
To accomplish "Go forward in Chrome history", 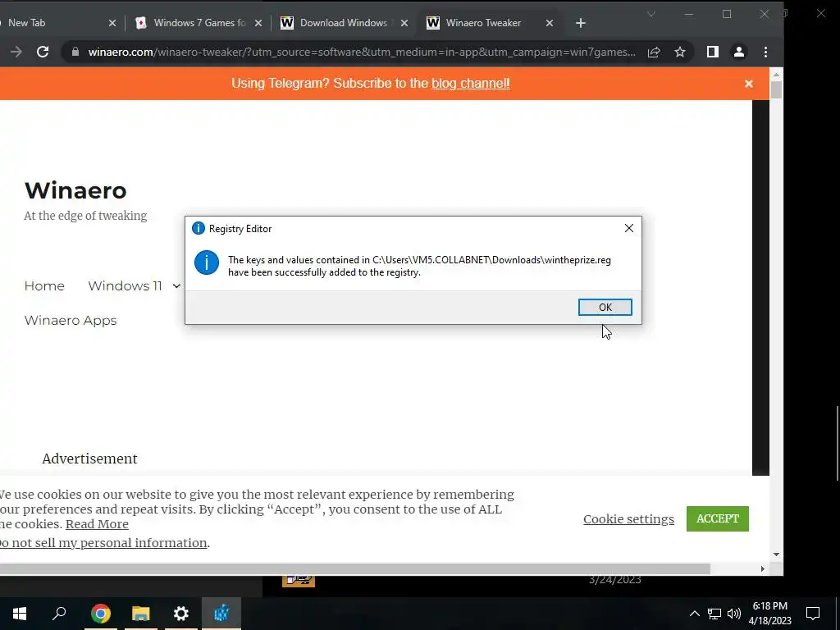I will click(x=16, y=52).
